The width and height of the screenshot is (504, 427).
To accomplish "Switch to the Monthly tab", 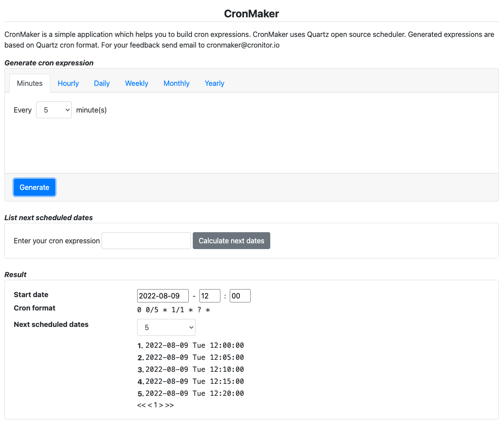I will [x=176, y=83].
